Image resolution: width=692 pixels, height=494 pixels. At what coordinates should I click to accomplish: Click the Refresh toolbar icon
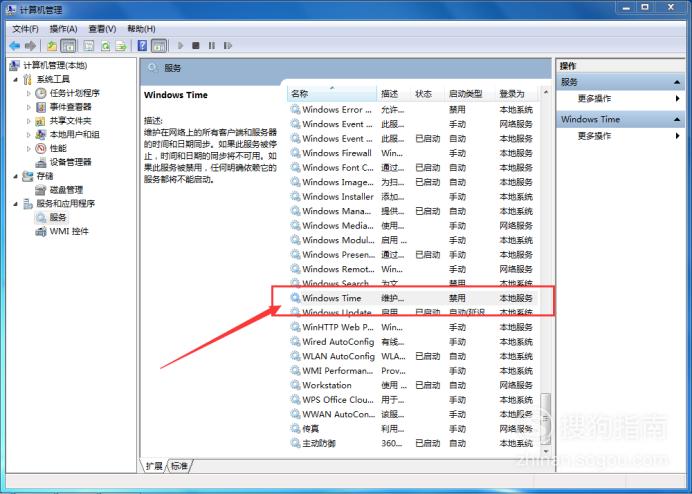tap(105, 45)
